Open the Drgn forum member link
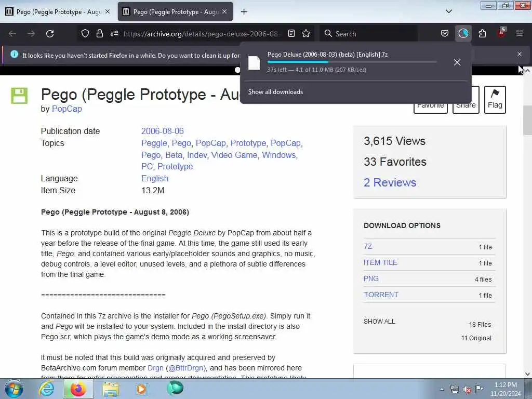Image resolution: width=532 pixels, height=399 pixels. (155, 368)
